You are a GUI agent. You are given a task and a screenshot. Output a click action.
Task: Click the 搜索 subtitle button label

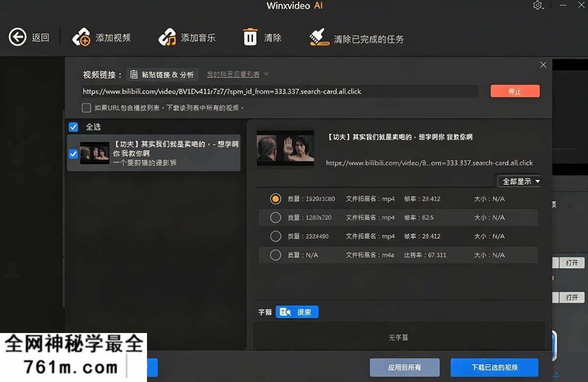coord(304,312)
